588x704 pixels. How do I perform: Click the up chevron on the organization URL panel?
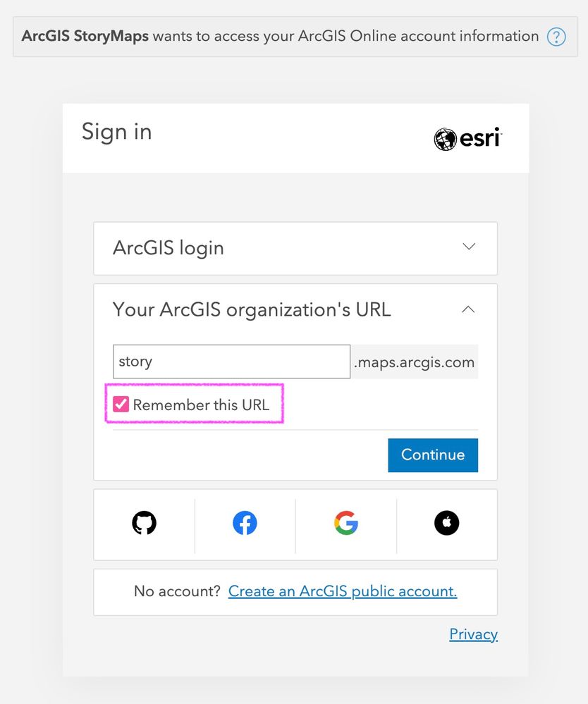(469, 309)
